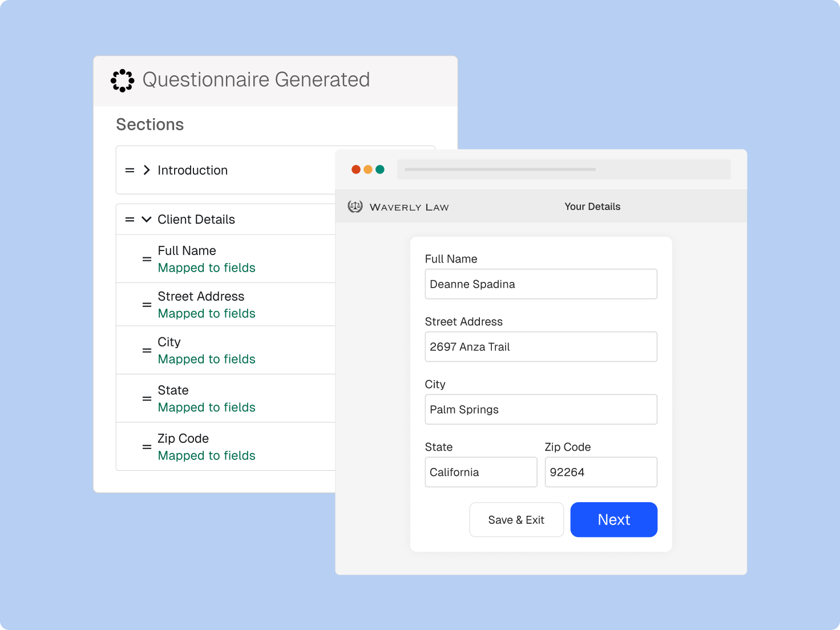Click Mapped to fields under City
The height and width of the screenshot is (630, 840).
(x=207, y=359)
